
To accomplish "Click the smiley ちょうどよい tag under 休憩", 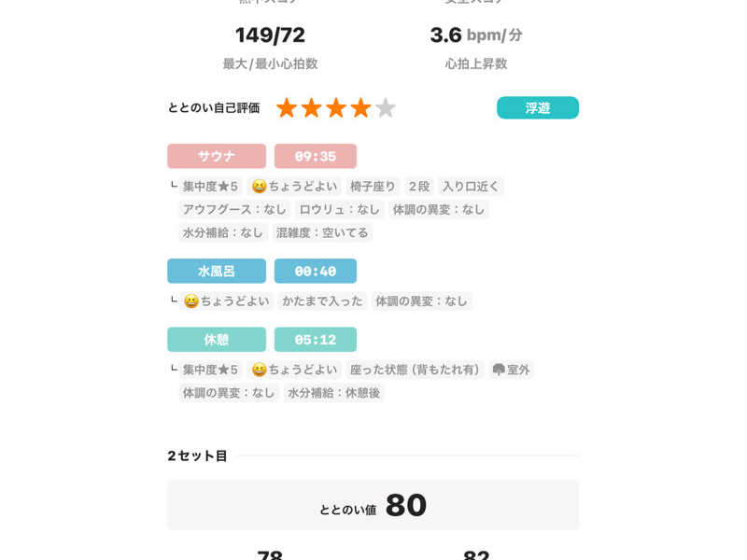I will pos(295,370).
